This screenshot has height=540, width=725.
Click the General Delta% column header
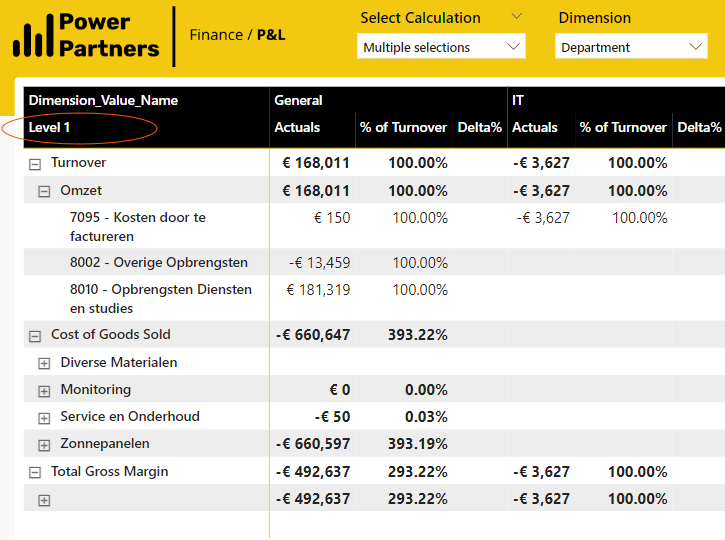(479, 128)
